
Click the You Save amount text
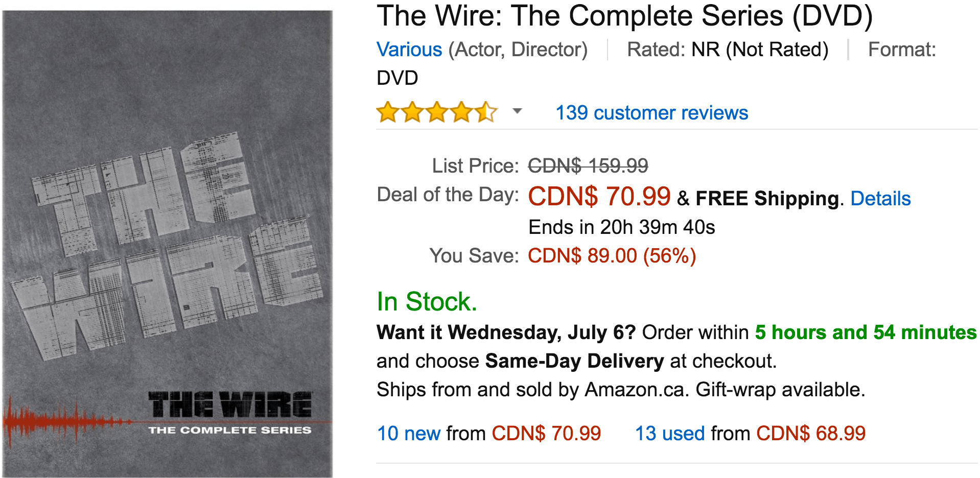coord(612,256)
